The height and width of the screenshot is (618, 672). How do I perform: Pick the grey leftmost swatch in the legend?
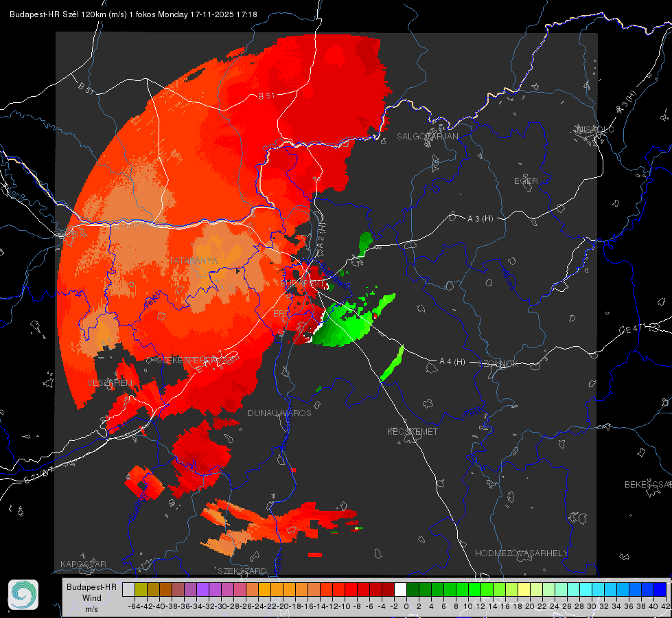point(128,589)
